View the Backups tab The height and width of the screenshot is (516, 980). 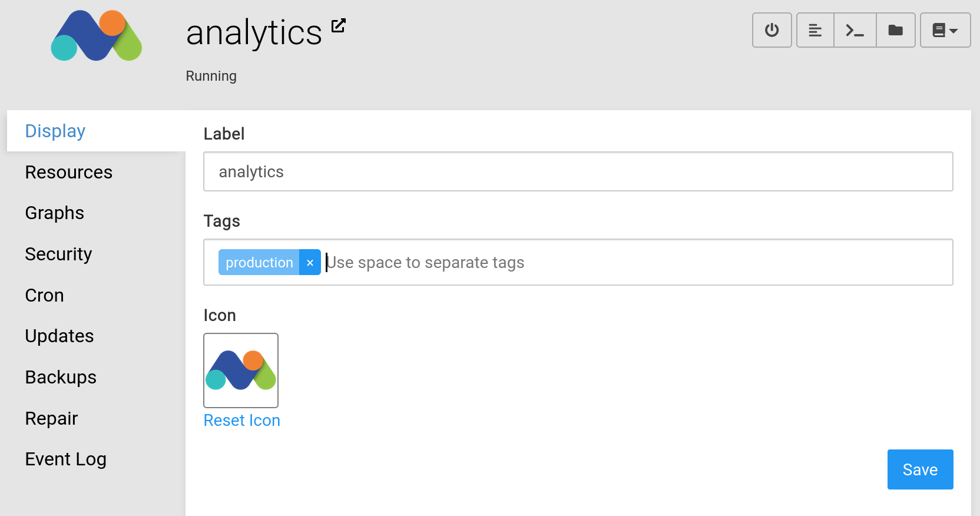pyautogui.click(x=61, y=377)
